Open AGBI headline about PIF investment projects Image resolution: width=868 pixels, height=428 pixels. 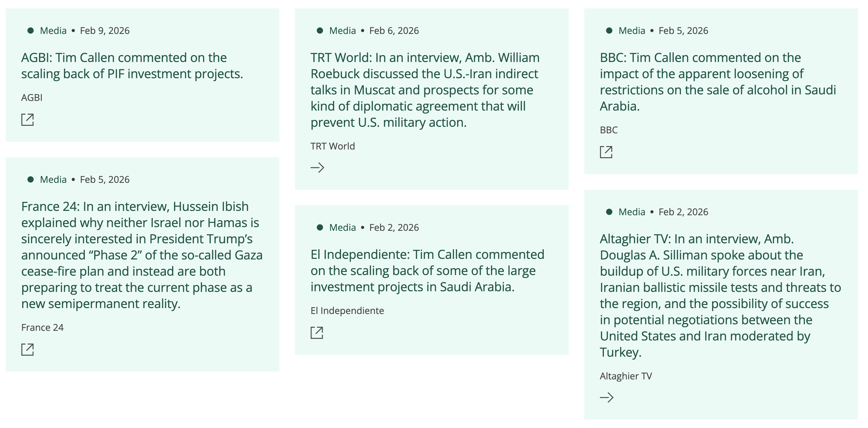(x=132, y=66)
